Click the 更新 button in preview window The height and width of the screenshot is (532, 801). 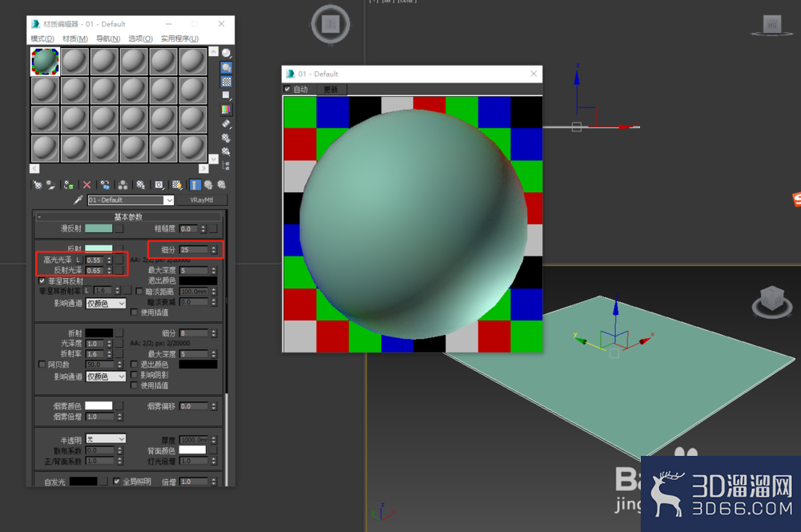coord(331,90)
